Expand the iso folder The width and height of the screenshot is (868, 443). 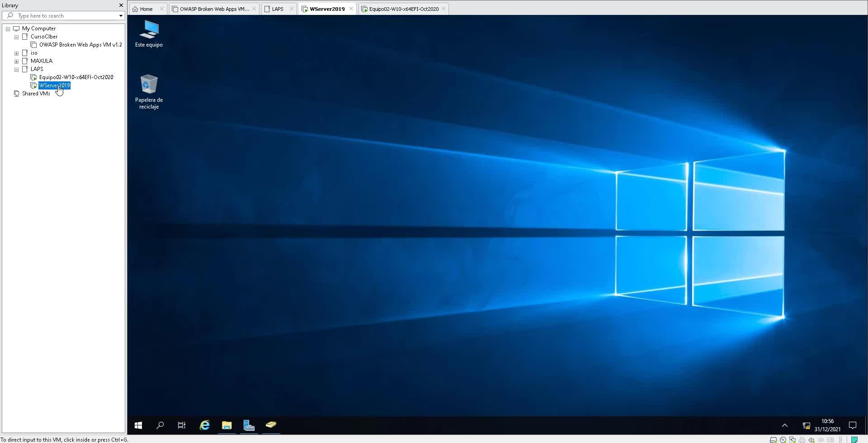[x=17, y=53]
